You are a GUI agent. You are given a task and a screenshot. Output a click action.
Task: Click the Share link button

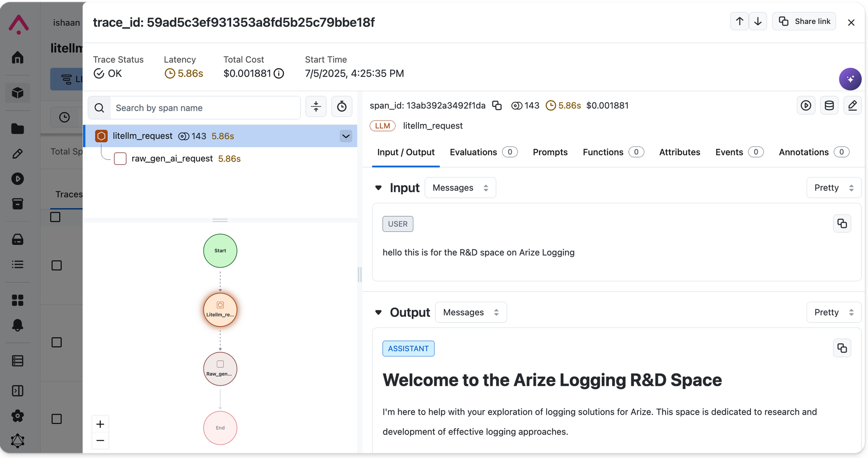pos(805,21)
